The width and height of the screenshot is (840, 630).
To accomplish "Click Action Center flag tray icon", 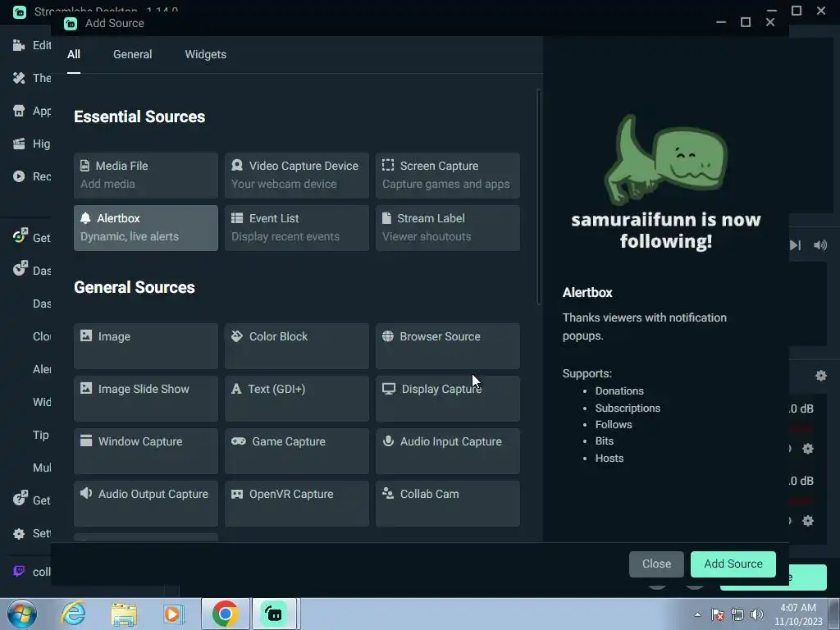I will [x=718, y=614].
